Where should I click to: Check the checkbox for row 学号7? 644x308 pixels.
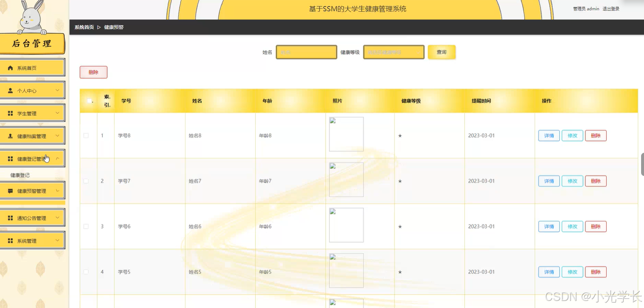86,181
